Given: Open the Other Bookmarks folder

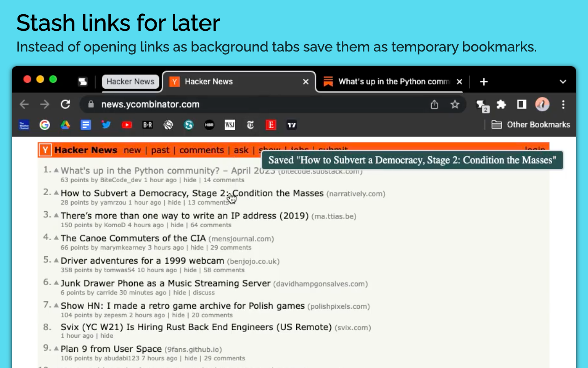Looking at the screenshot, I should click(531, 125).
